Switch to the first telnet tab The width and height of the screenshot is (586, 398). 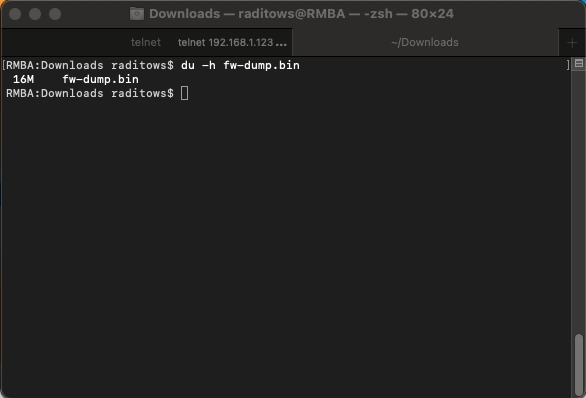[x=146, y=42]
